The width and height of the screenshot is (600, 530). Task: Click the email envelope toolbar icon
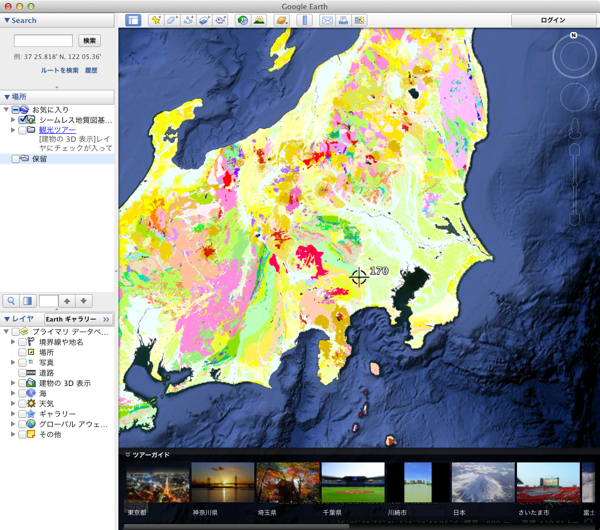(x=327, y=20)
